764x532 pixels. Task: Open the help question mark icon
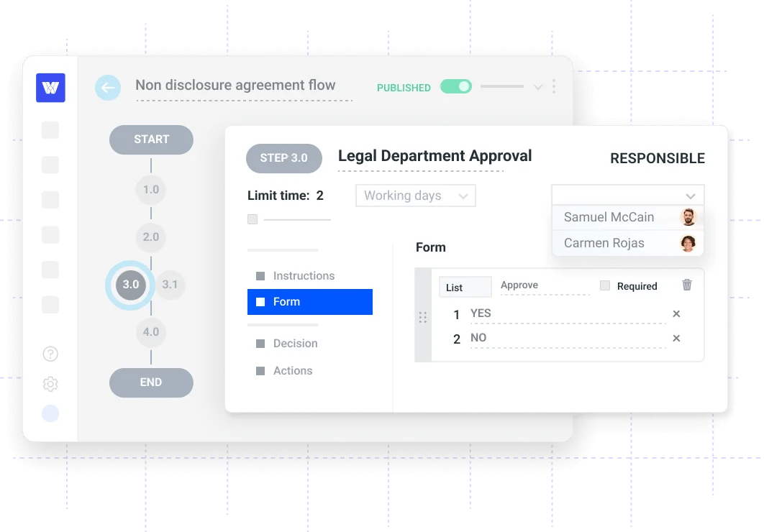coord(50,354)
